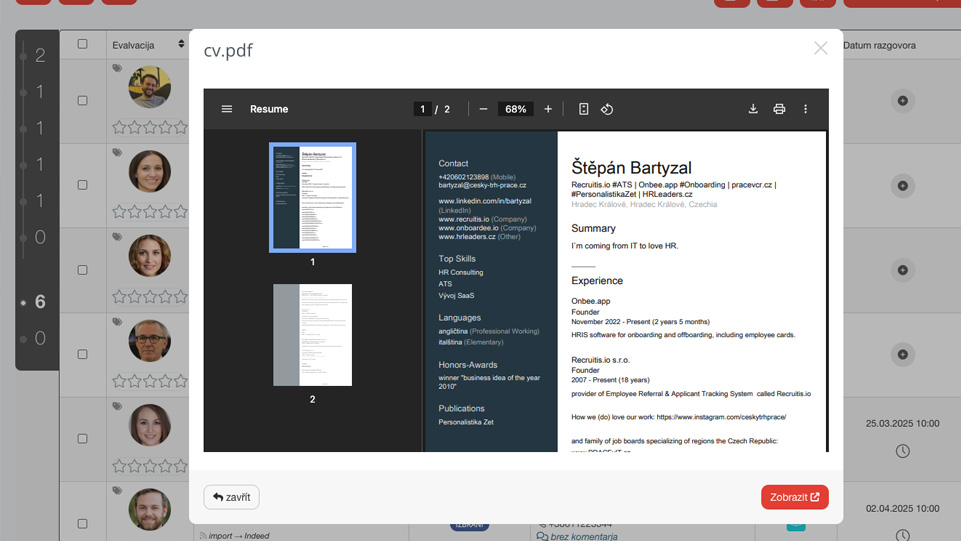Add interview date for fourth candidate row
Image resolution: width=961 pixels, height=541 pixels.
[x=902, y=354]
